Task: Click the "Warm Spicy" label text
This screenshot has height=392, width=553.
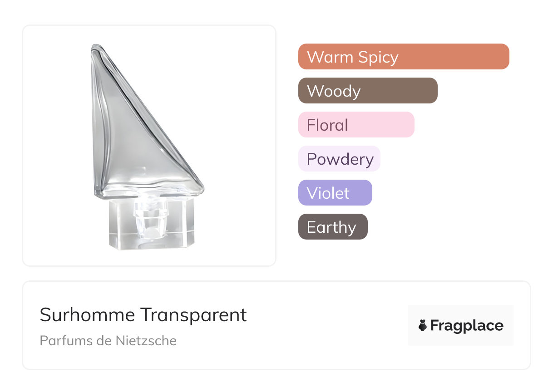Action: tap(352, 57)
